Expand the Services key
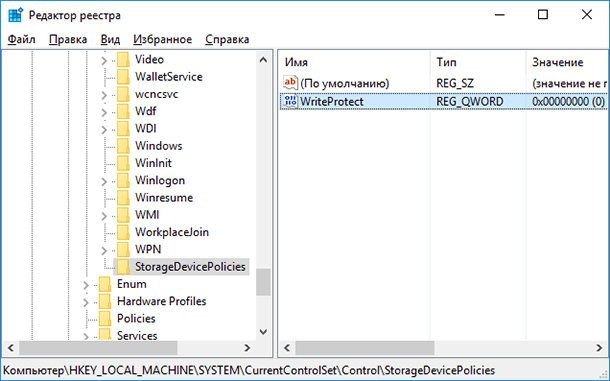Image resolution: width=610 pixels, height=381 pixels. tap(86, 336)
